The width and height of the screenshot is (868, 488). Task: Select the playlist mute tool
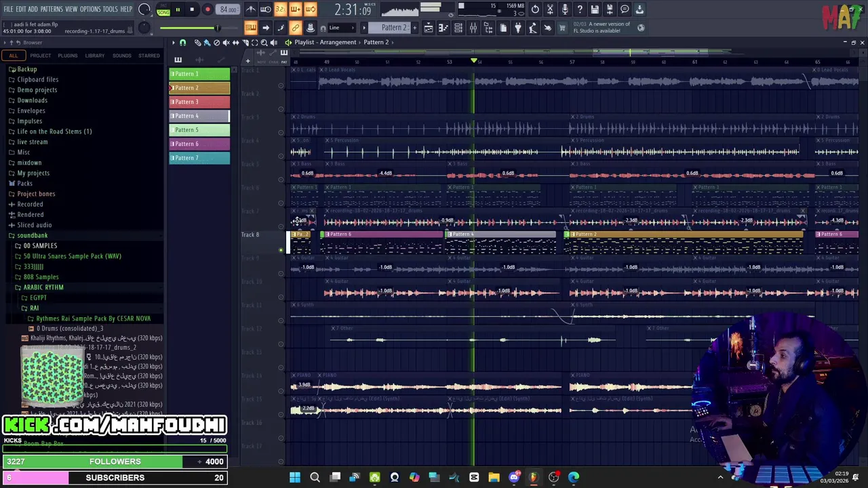click(x=226, y=42)
